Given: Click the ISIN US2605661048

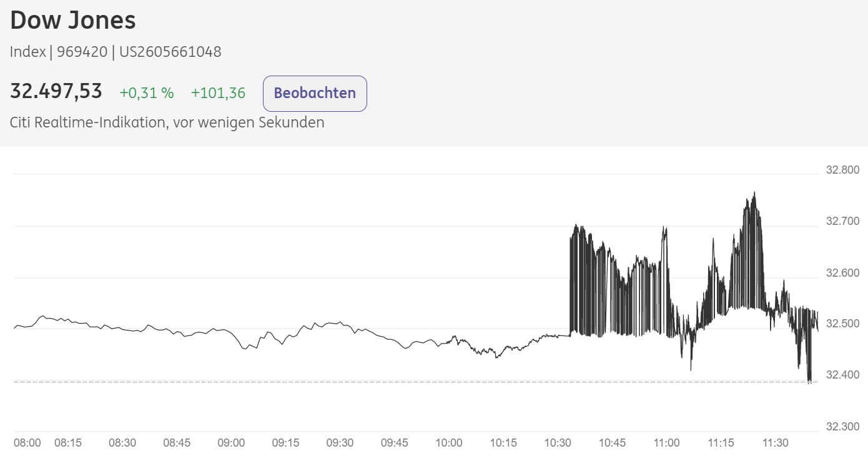Looking at the screenshot, I should pos(169,51).
